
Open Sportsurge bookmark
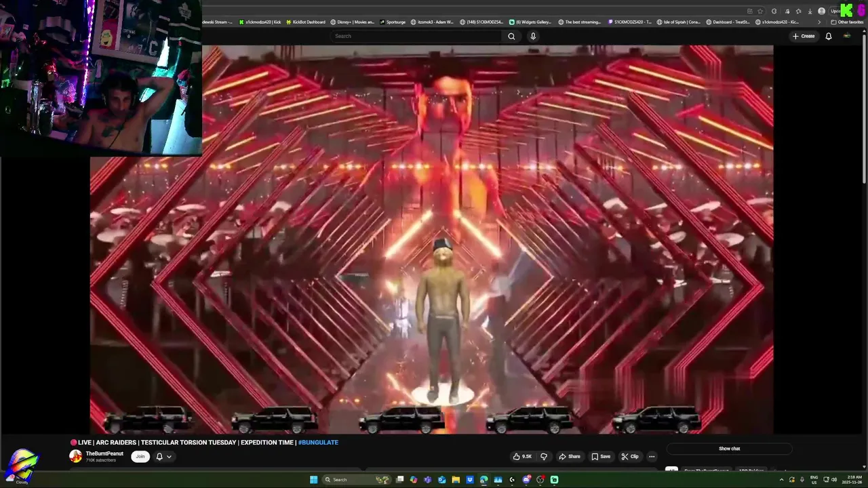392,22
